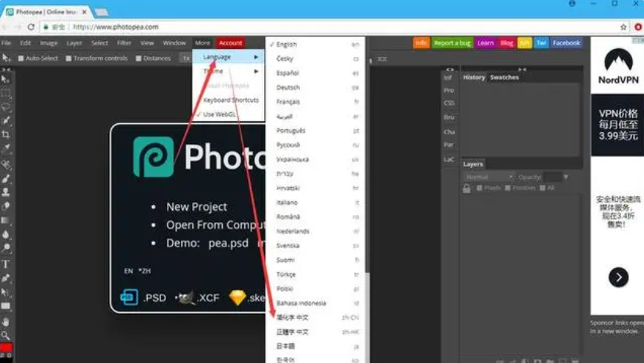Open the Image menu
Viewport: 644px width, 363px height.
point(48,43)
